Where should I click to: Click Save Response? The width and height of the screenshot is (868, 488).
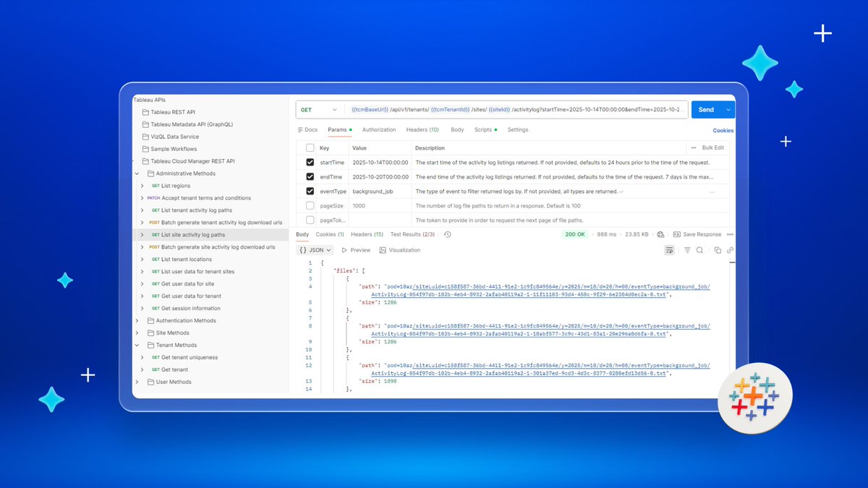[x=697, y=234]
